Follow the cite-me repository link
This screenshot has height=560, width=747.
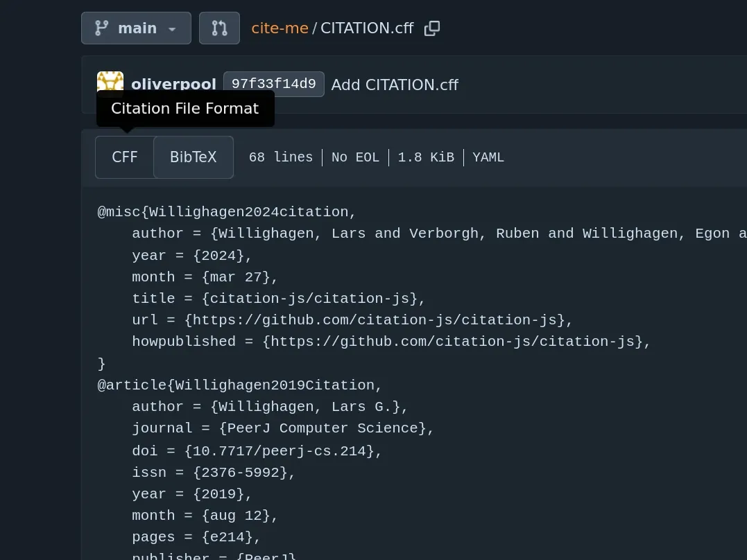(x=279, y=28)
